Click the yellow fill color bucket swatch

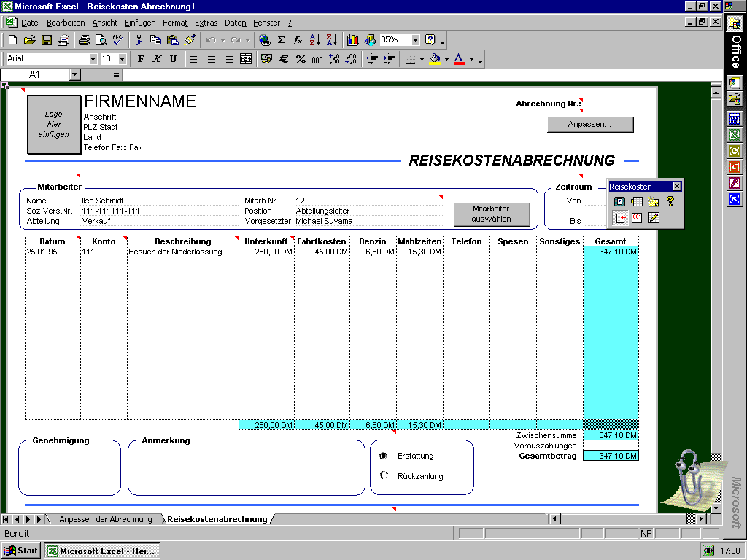click(x=435, y=59)
